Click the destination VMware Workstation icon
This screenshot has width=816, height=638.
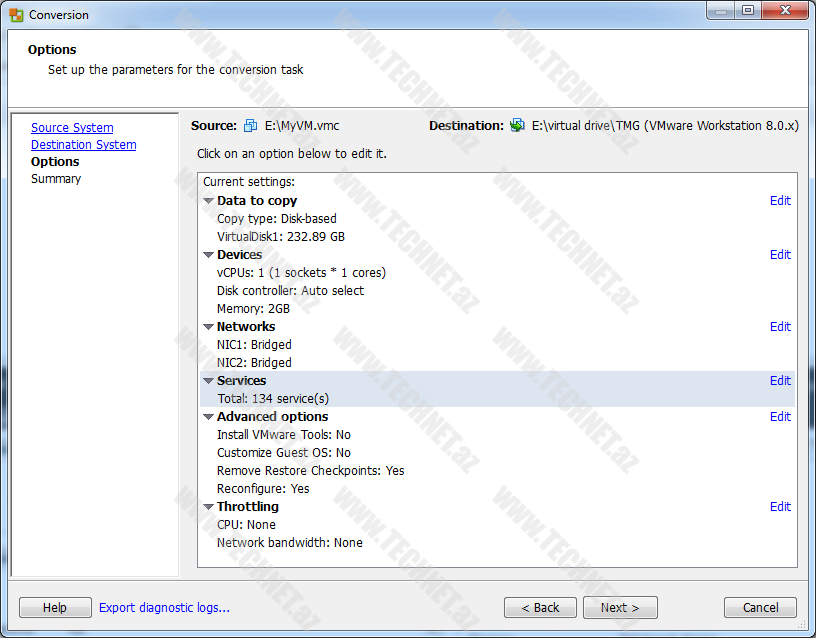[517, 126]
